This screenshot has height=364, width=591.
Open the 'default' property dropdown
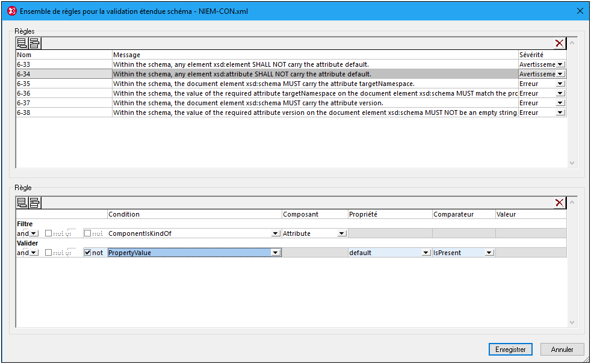point(426,253)
